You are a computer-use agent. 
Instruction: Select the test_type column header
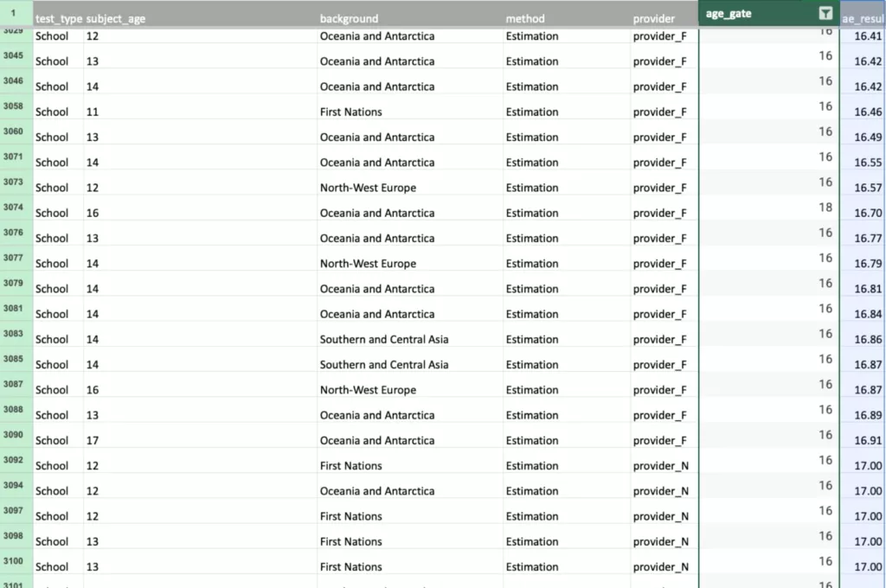pos(58,18)
